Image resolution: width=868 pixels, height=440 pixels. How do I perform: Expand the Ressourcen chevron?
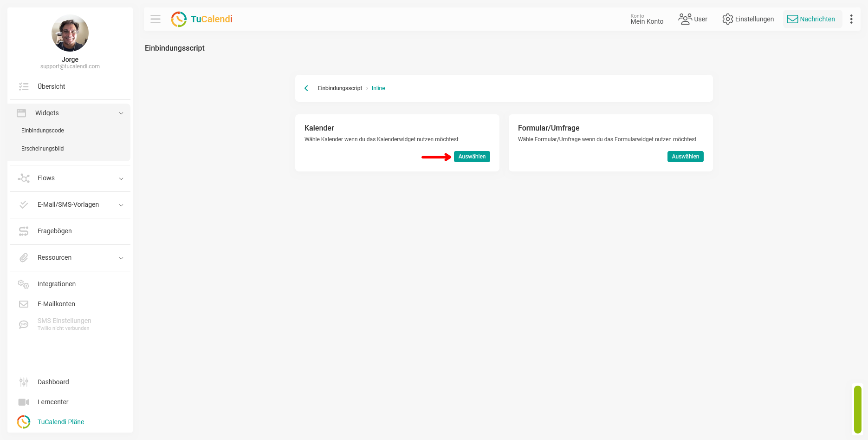(121, 258)
